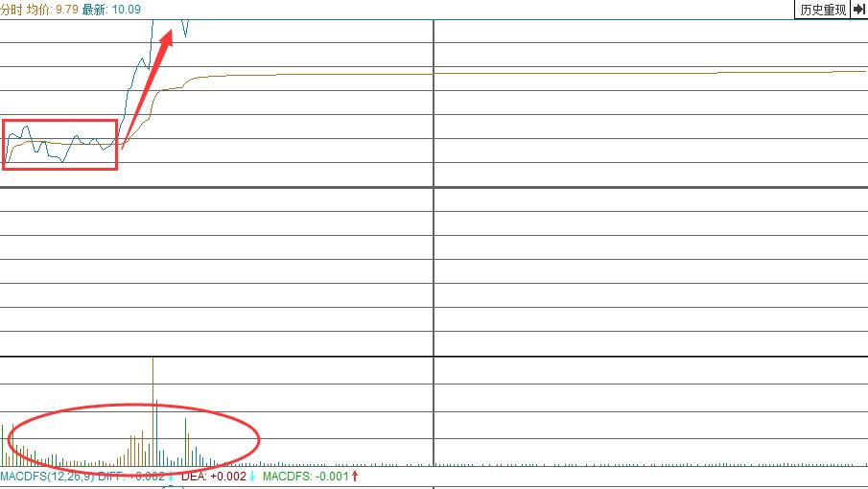Click the MACDFS: -0.001 value
This screenshot has width=868, height=489.
tap(306, 477)
